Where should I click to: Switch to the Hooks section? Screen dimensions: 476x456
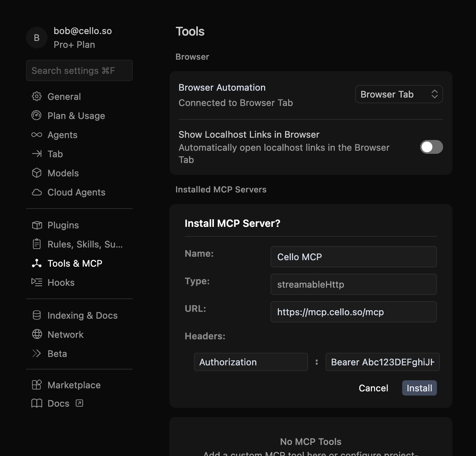coord(37,282)
